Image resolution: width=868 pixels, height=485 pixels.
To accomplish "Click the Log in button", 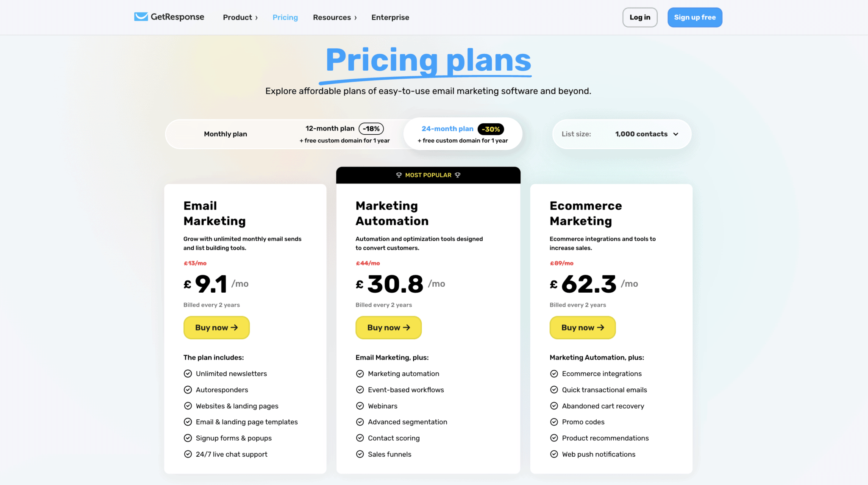I will click(640, 17).
